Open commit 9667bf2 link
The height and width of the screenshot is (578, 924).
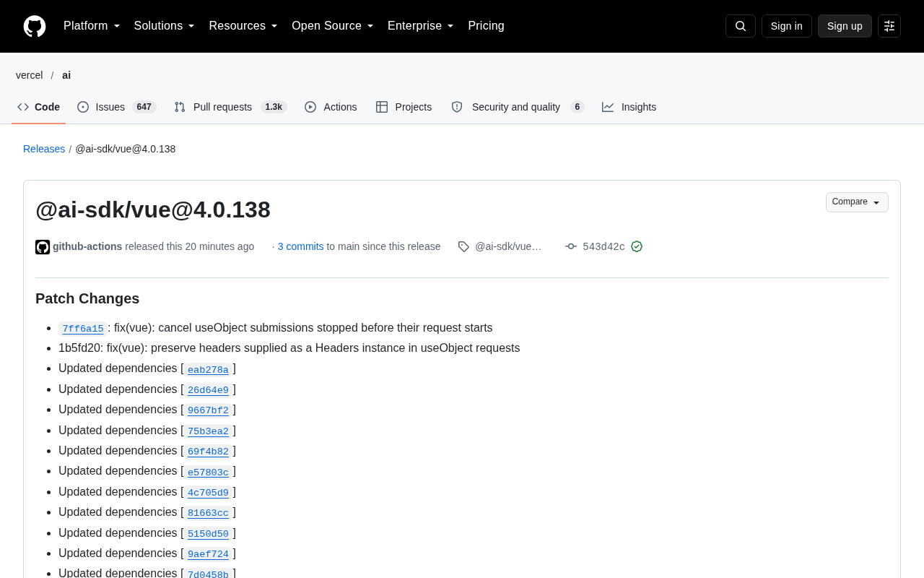208,410
